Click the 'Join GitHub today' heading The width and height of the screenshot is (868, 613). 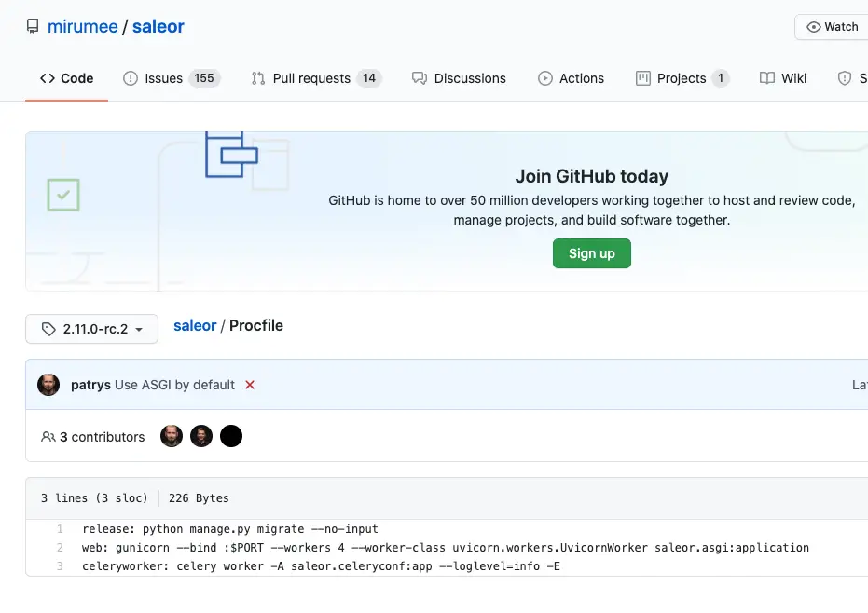592,176
